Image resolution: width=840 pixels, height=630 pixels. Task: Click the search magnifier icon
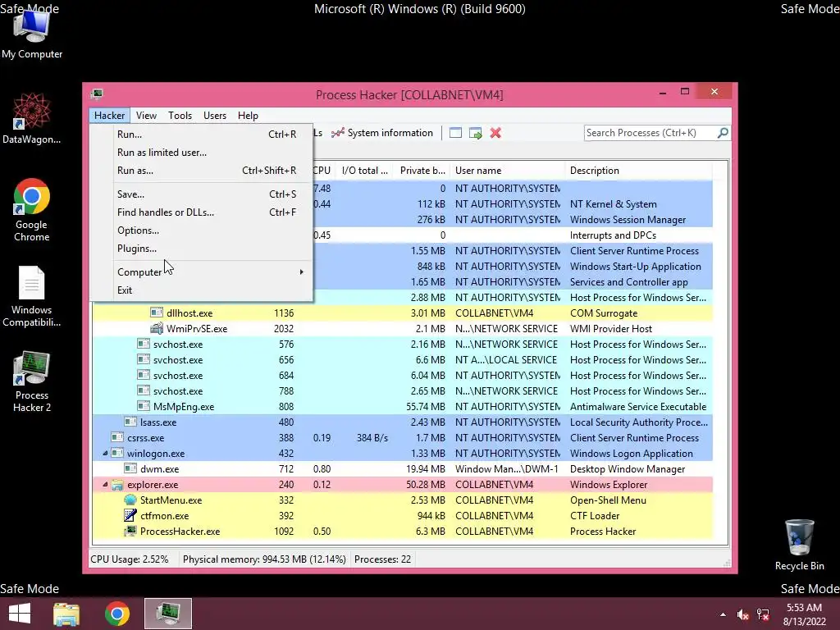[x=722, y=132]
